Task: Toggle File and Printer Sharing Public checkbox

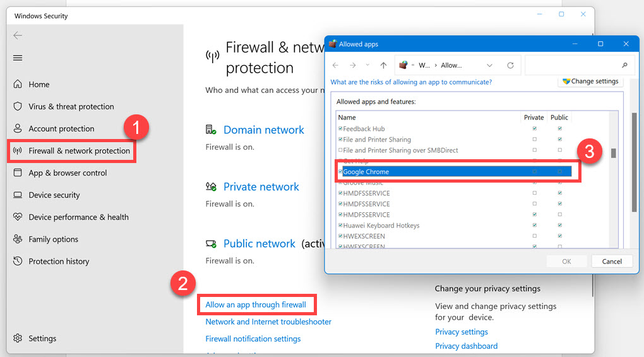Action: pyautogui.click(x=559, y=140)
